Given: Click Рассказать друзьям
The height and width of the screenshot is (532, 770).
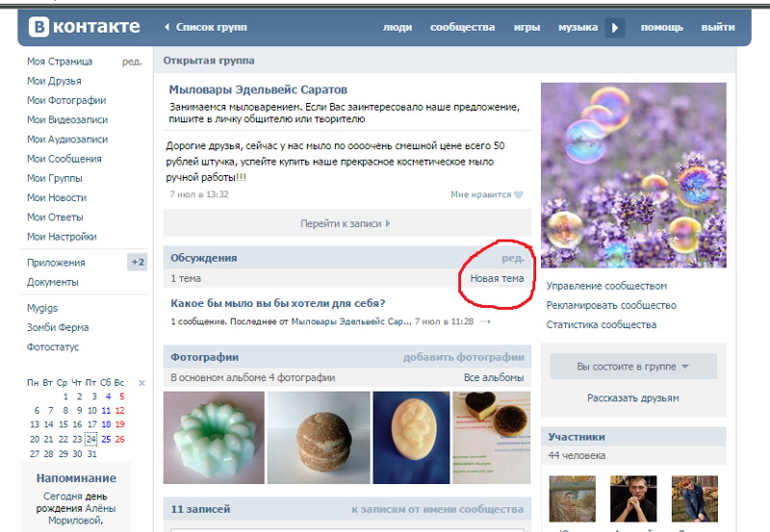Looking at the screenshot, I should [x=633, y=398].
